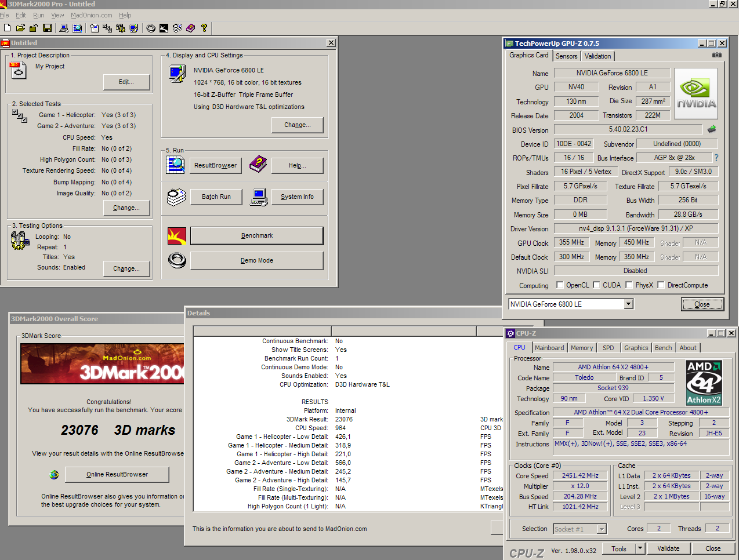739x560 pixels.
Task: Click the GPU-Z camera screenshot icon
Action: (717, 55)
